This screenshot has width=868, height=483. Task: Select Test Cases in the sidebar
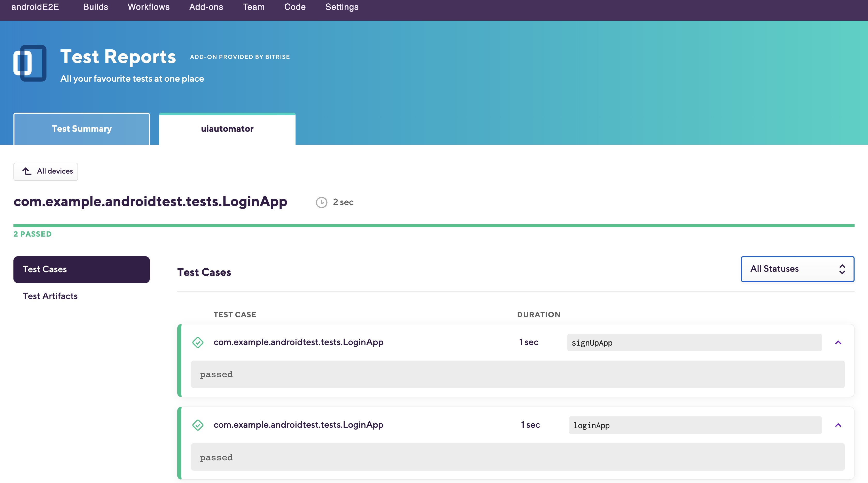[x=82, y=269]
